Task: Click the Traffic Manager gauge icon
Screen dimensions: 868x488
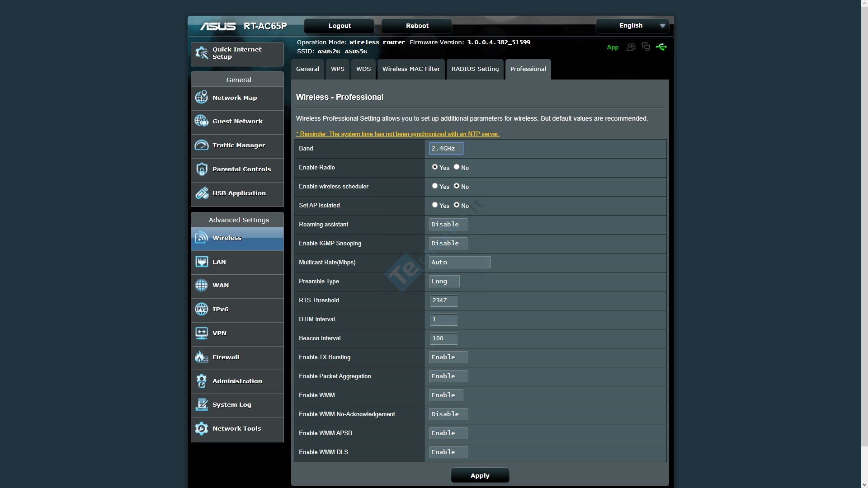Action: click(x=201, y=145)
